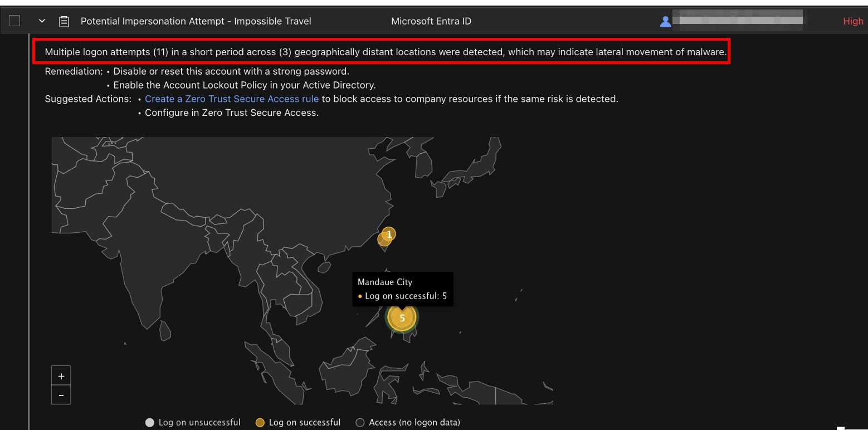This screenshot has width=868, height=430.
Task: Zoom in on the map with the plus button
Action: [61, 376]
